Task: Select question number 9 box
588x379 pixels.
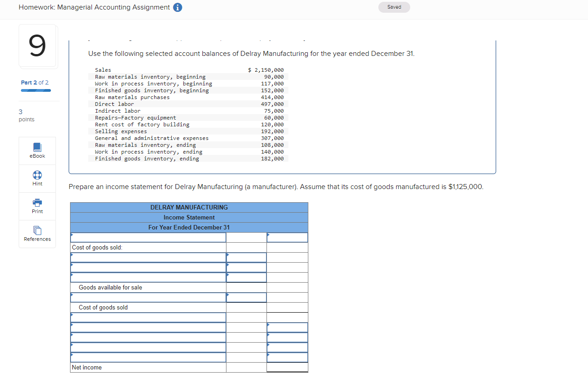Action: point(38,46)
